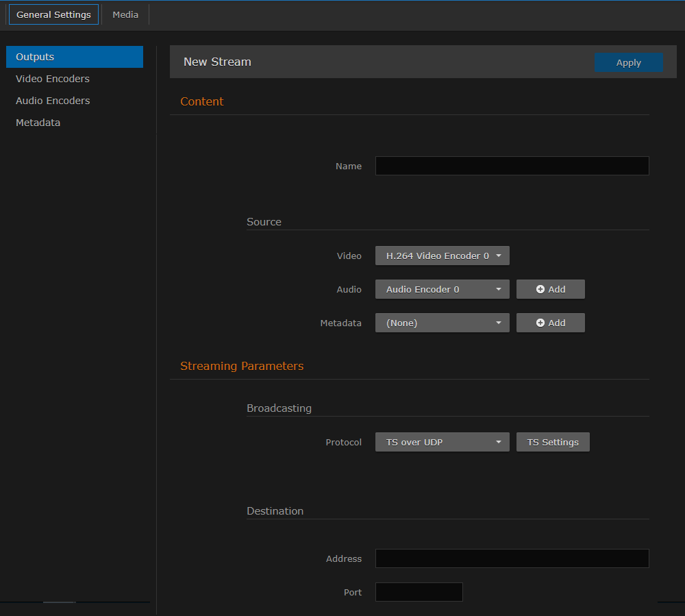This screenshot has height=616, width=685.
Task: Focus the stream Name text field
Action: coord(512,166)
